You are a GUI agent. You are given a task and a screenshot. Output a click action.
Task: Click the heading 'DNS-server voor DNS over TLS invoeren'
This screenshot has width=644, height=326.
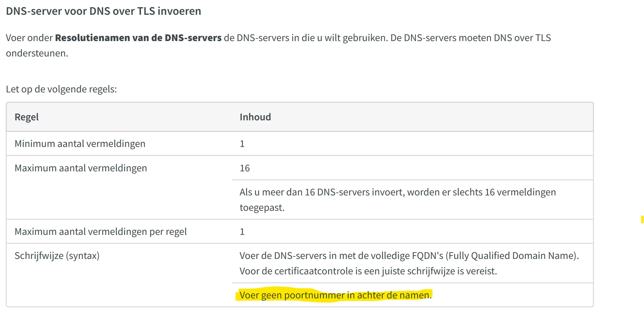(x=103, y=11)
